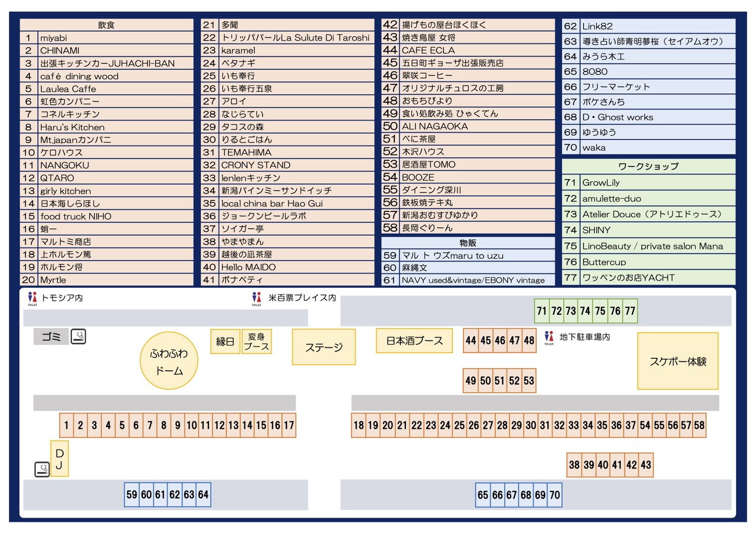The width and height of the screenshot is (756, 534).
Task: Select list row D・Ghost works
Action: 649,117
